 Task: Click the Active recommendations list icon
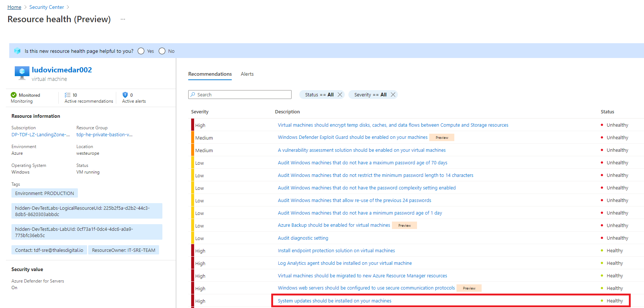tap(68, 95)
